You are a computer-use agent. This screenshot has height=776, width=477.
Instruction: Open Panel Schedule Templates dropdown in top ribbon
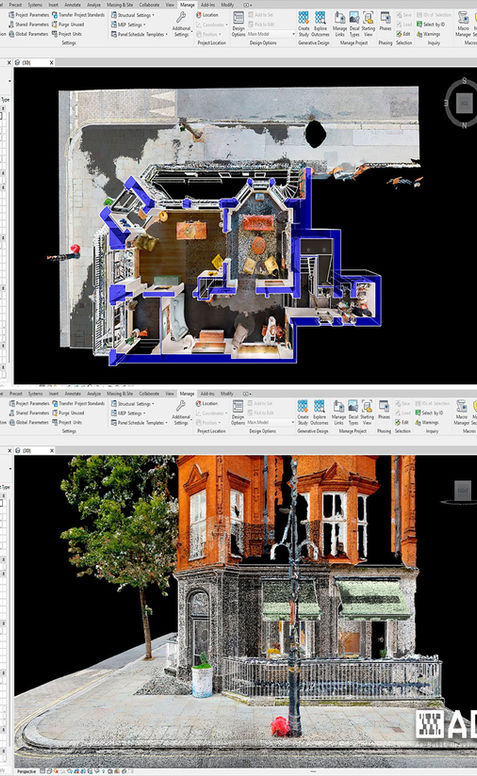pyautogui.click(x=139, y=34)
